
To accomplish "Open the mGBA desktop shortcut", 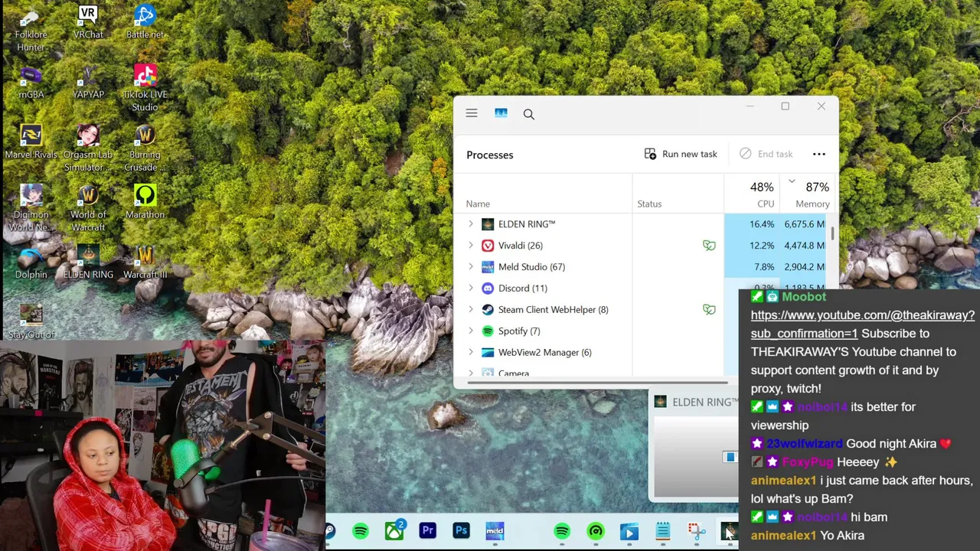I will click(x=31, y=83).
